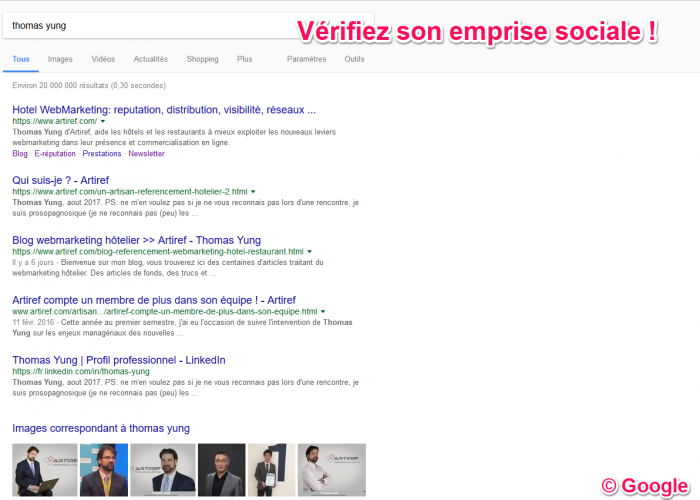The height and width of the screenshot is (500, 700).
Task: Open the 'Blog webmarketing hôtelier' result
Action: coord(136,240)
